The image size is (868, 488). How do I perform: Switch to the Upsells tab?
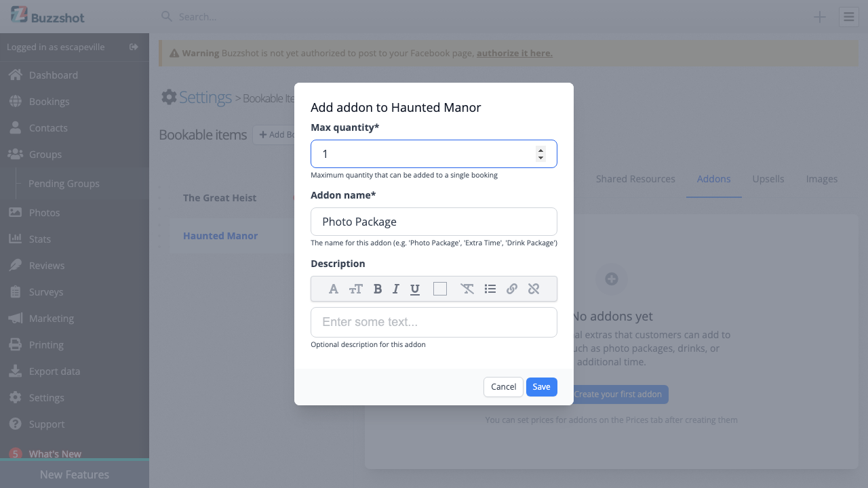[768, 179]
